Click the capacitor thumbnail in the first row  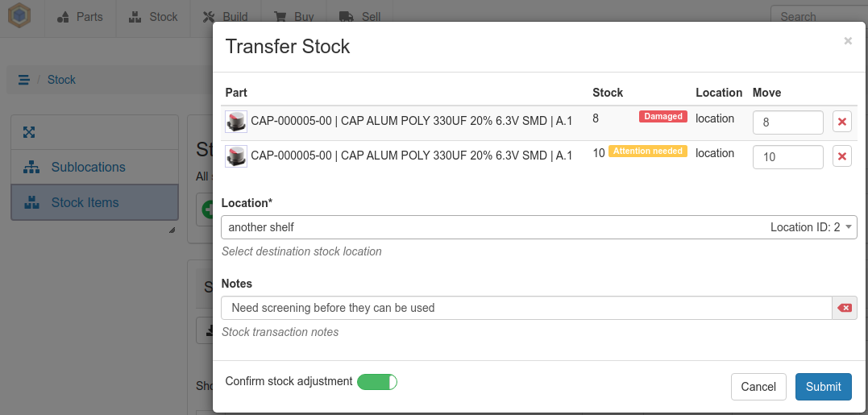click(235, 122)
